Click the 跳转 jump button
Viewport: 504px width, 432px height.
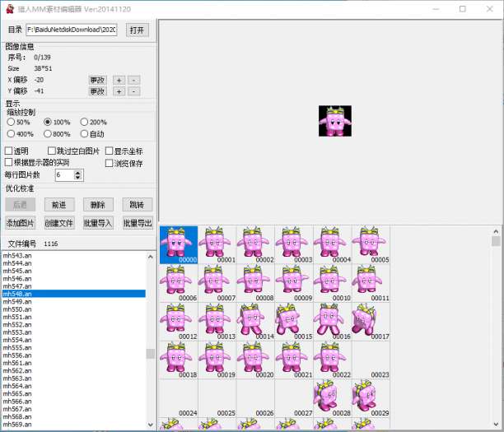click(x=138, y=205)
